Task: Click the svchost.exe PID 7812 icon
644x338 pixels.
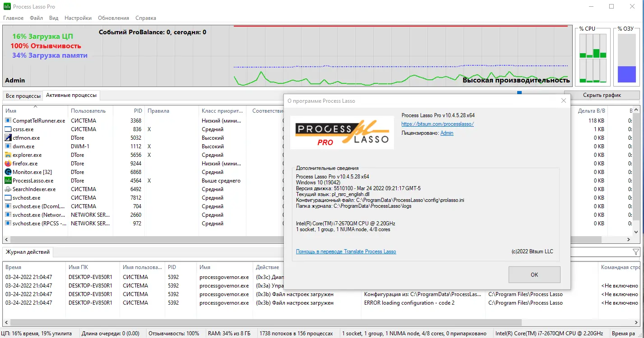Action: [8, 198]
